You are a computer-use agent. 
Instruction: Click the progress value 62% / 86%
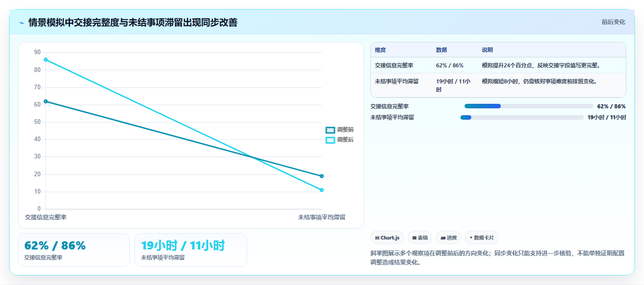tap(611, 106)
